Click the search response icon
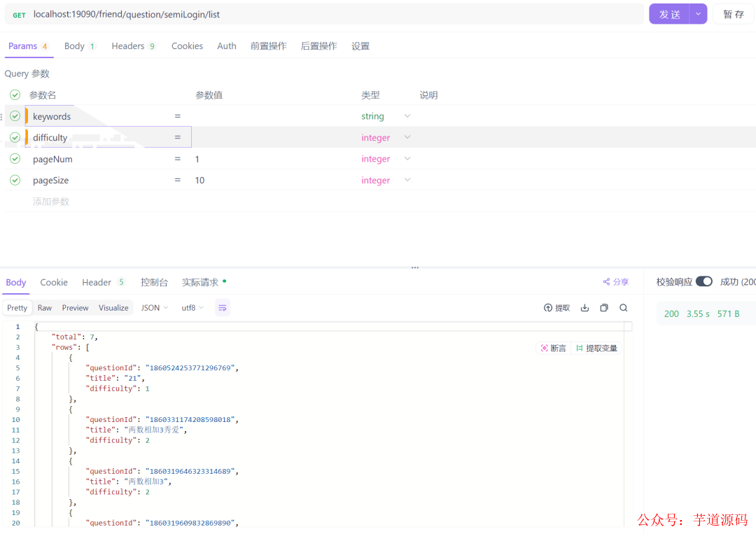Screen dimensions: 756x534 click(624, 308)
